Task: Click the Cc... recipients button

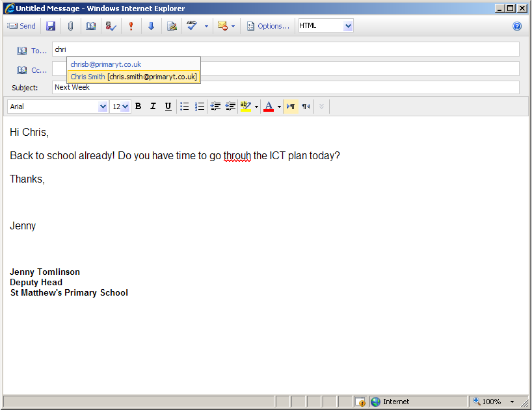Action: 32,70
